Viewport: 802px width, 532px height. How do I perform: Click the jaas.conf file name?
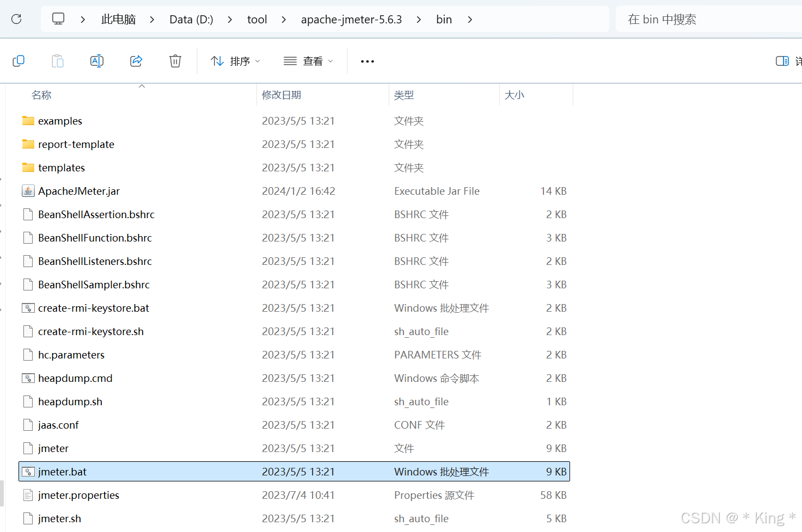coord(58,425)
